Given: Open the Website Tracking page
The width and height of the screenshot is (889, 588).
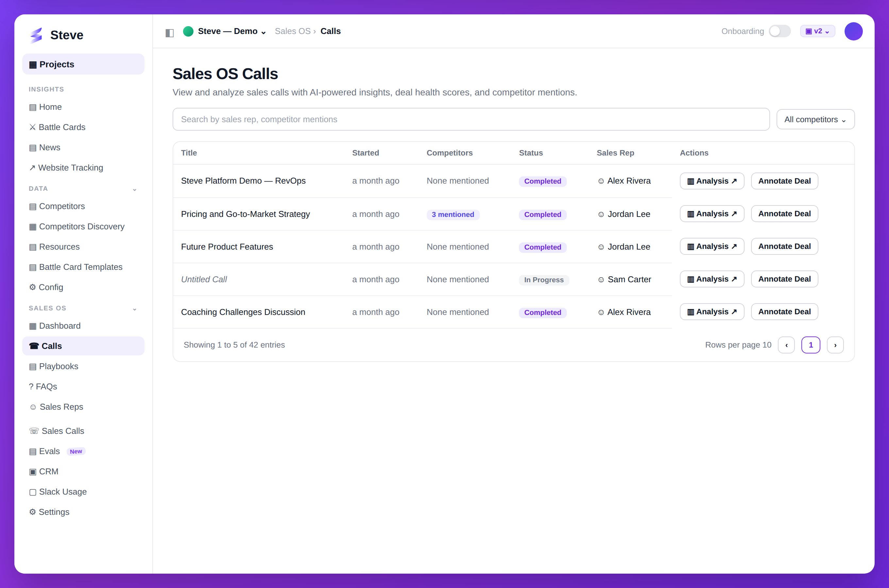Looking at the screenshot, I should (83, 168).
